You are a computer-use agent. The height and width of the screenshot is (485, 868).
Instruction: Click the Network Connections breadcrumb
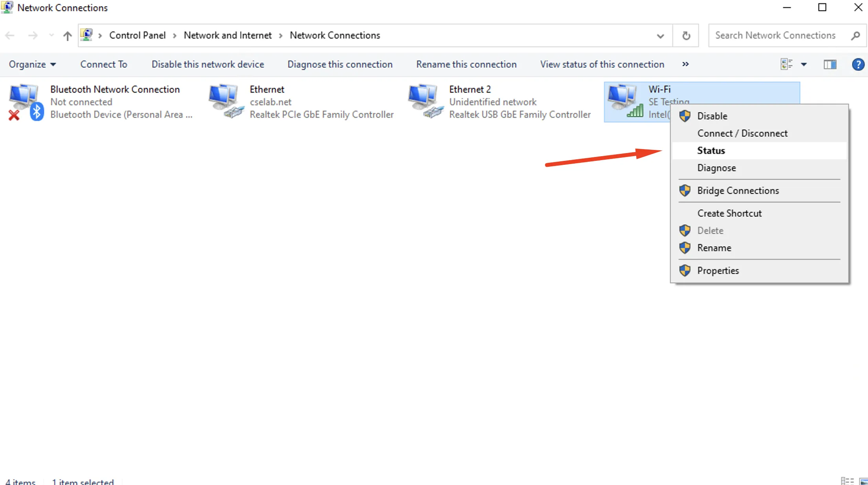[335, 35]
